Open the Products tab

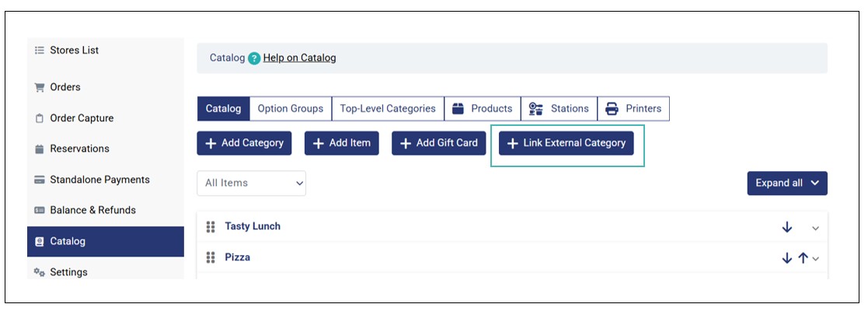483,109
